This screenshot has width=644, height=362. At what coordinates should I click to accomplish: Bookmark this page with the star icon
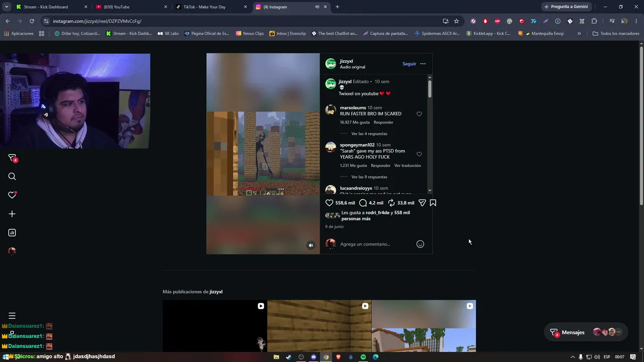456,21
